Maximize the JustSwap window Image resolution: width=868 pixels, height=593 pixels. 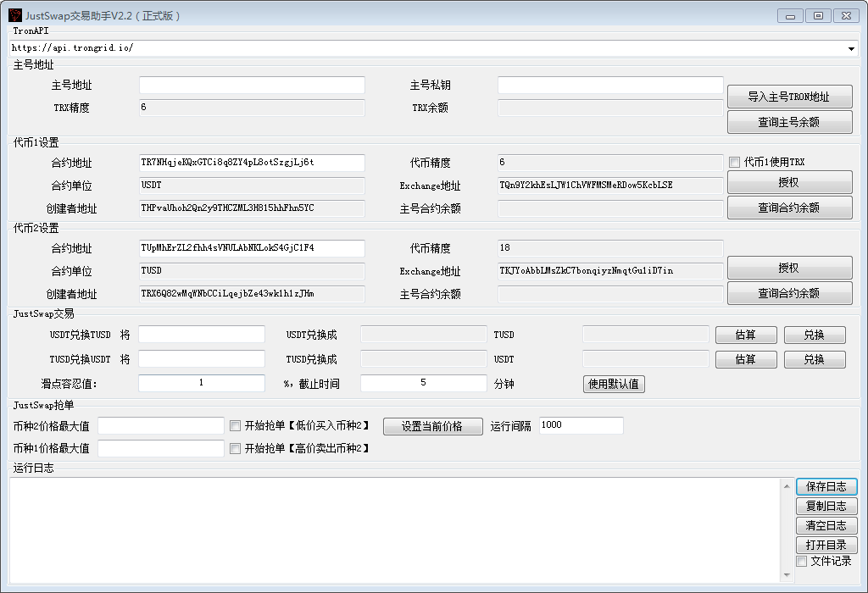click(818, 16)
